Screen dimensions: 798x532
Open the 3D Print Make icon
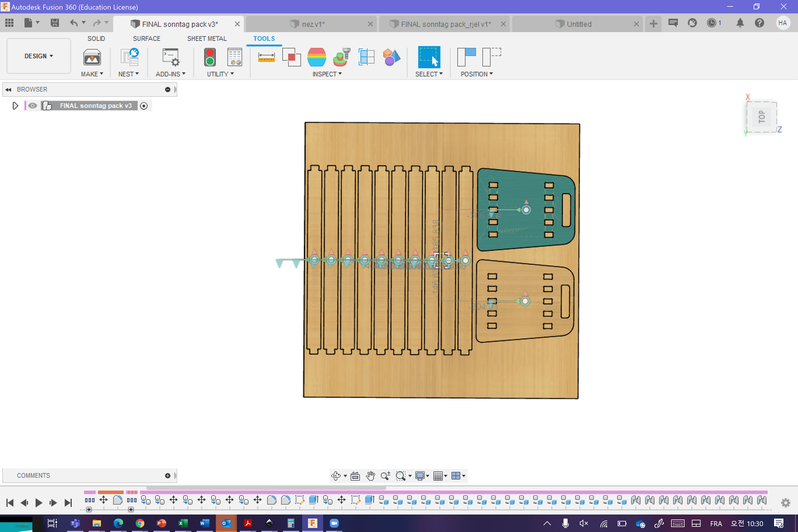pos(92,57)
